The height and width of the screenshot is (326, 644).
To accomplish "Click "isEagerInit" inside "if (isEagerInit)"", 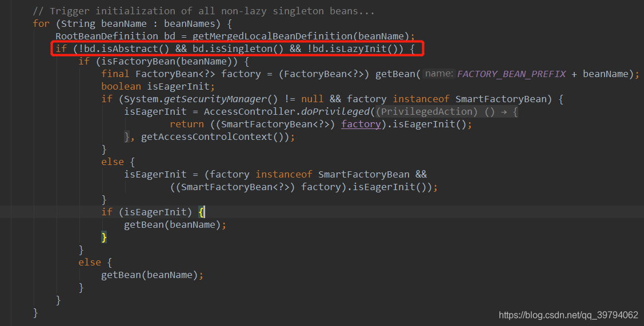I will [155, 212].
